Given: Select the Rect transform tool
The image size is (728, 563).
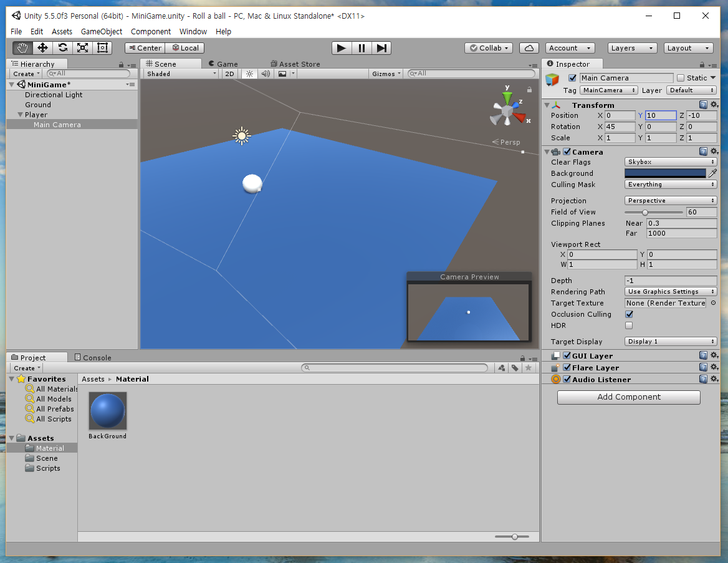Looking at the screenshot, I should pyautogui.click(x=102, y=47).
